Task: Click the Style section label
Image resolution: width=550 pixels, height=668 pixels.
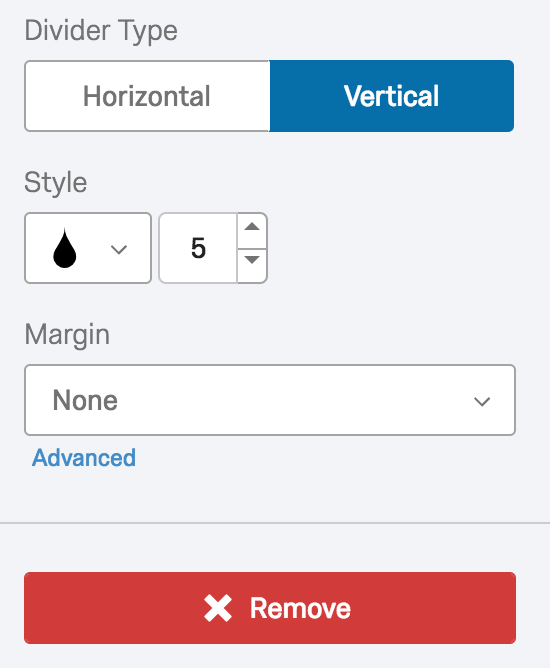Action: 56,183
